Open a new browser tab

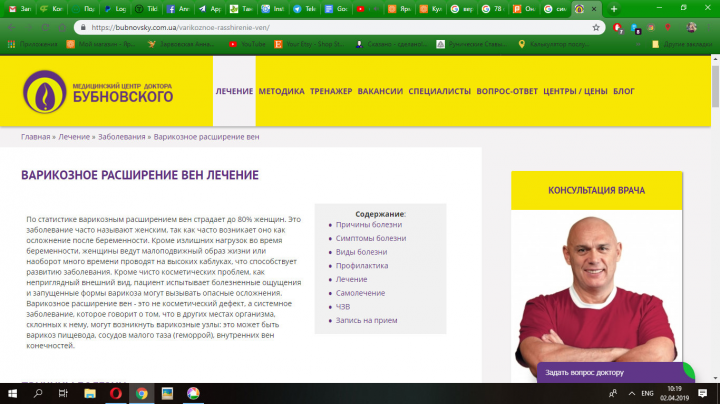(x=613, y=9)
